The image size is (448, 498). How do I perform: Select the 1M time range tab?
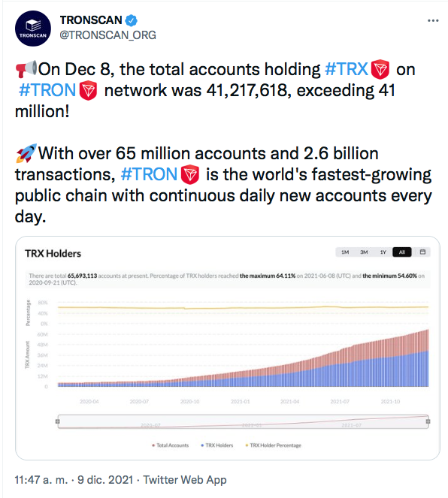345,252
